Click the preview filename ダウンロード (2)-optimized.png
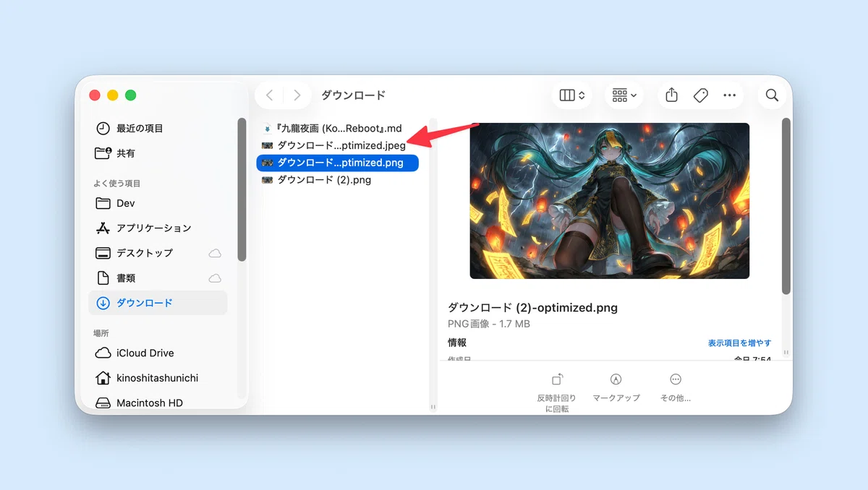 click(533, 308)
